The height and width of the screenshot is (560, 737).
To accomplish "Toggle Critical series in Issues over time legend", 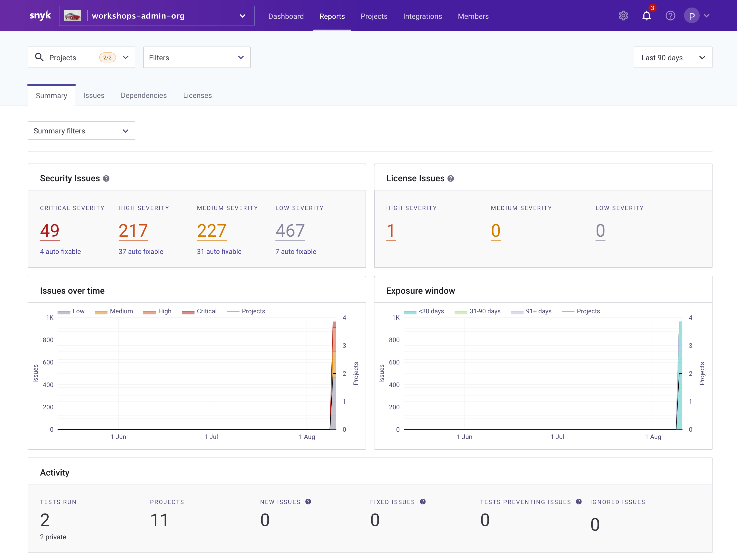I will point(199,311).
